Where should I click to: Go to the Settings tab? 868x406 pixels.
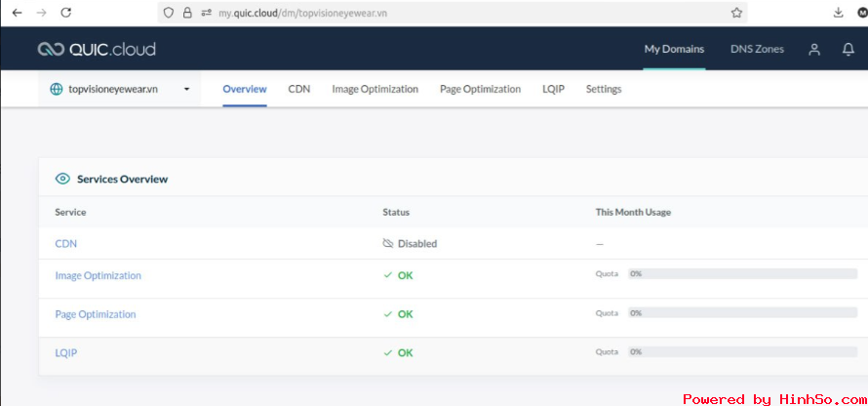click(603, 89)
